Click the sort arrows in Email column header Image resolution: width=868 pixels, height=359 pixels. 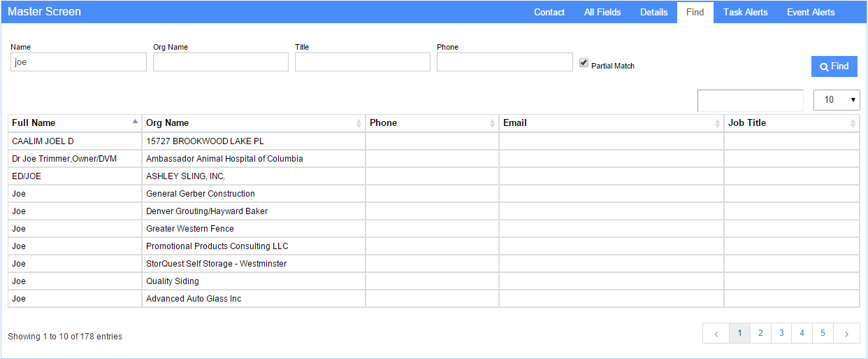718,123
